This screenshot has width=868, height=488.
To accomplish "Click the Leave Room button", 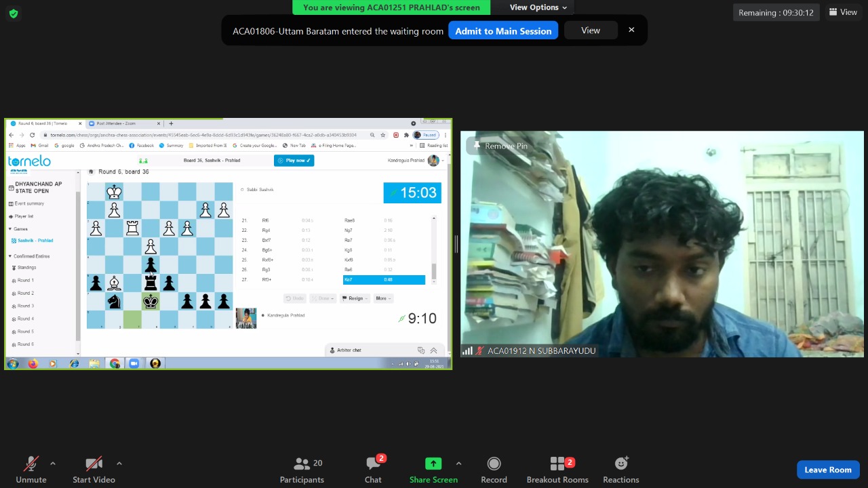I will (828, 470).
